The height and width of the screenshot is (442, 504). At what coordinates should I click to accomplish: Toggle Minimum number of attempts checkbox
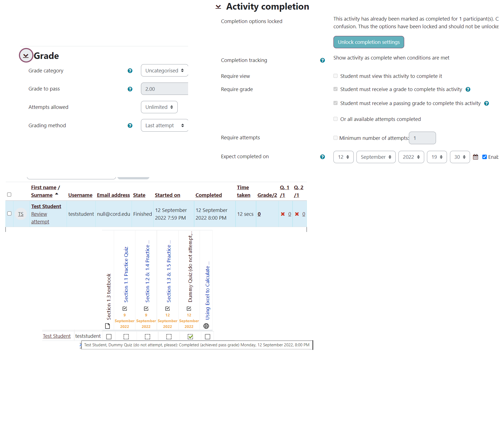tap(335, 138)
